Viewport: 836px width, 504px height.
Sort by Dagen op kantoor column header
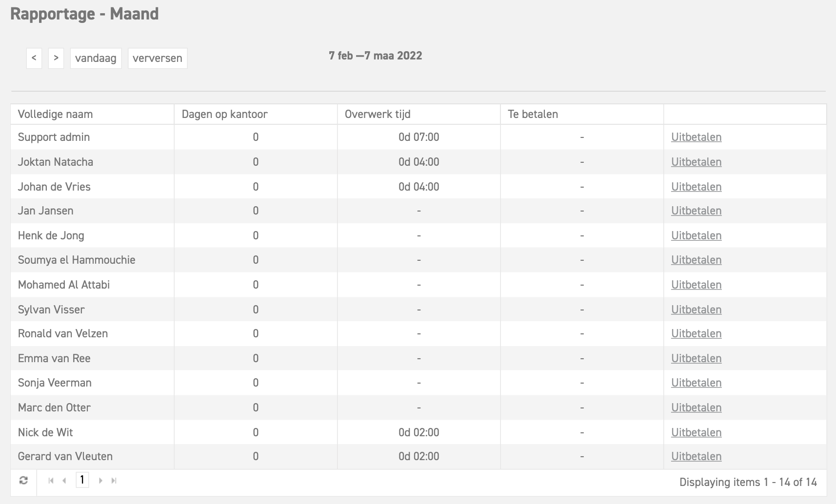click(224, 114)
